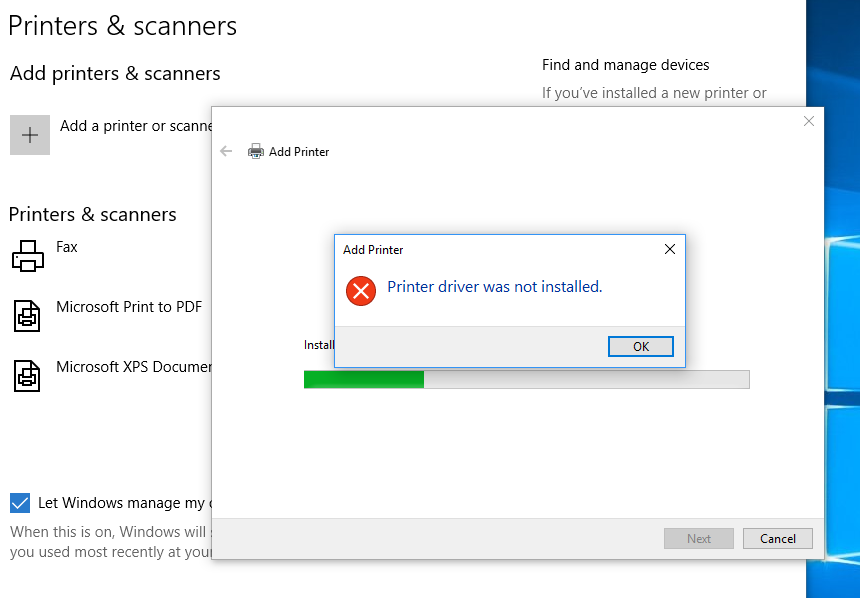Click the plus icon to add a printer
The height and width of the screenshot is (598, 860).
[30, 135]
